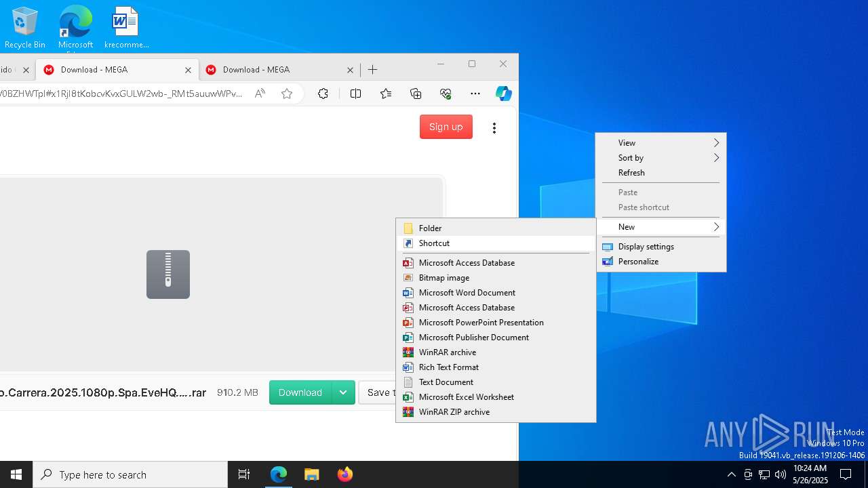Close the first Download - MEGA tab
Screen dimensions: 868x488
[x=188, y=70]
